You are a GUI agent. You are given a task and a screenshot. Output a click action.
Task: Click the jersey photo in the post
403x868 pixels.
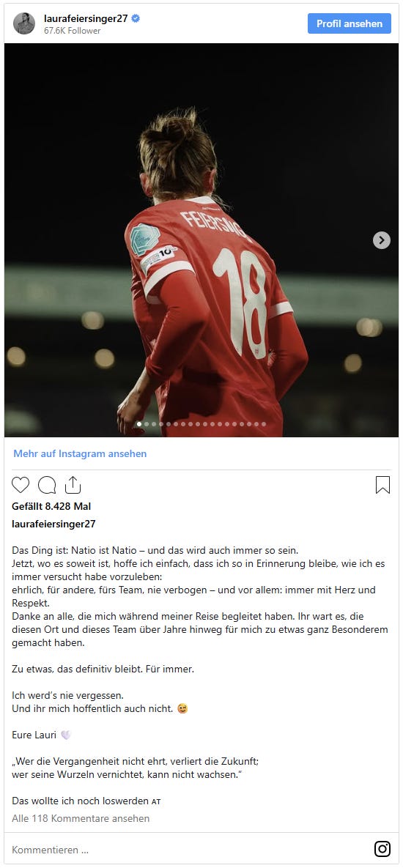point(202,240)
